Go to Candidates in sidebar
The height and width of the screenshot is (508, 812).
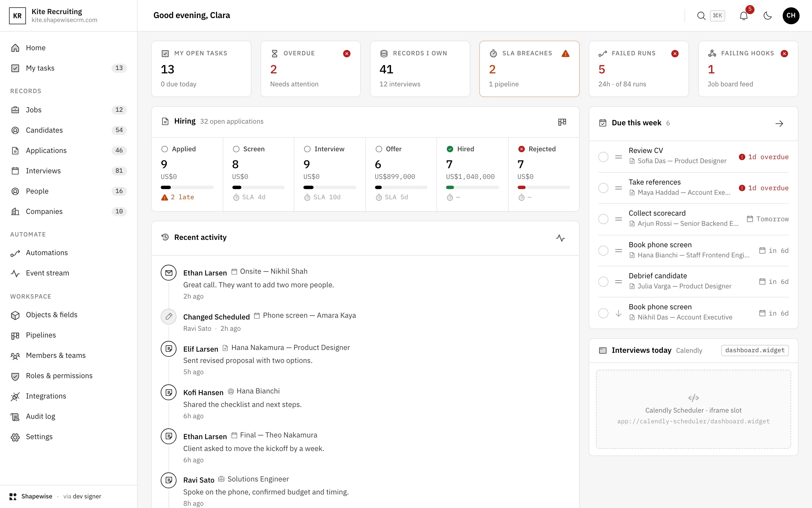[x=69, y=130]
